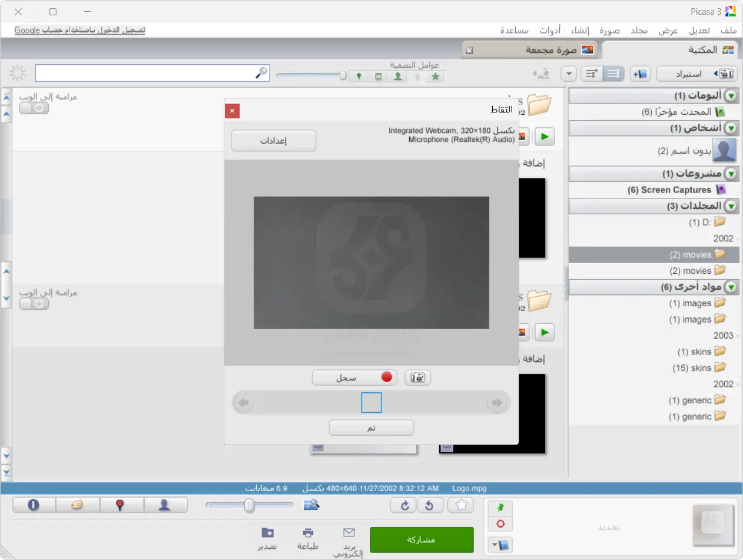Filter by starred photos

click(x=436, y=77)
